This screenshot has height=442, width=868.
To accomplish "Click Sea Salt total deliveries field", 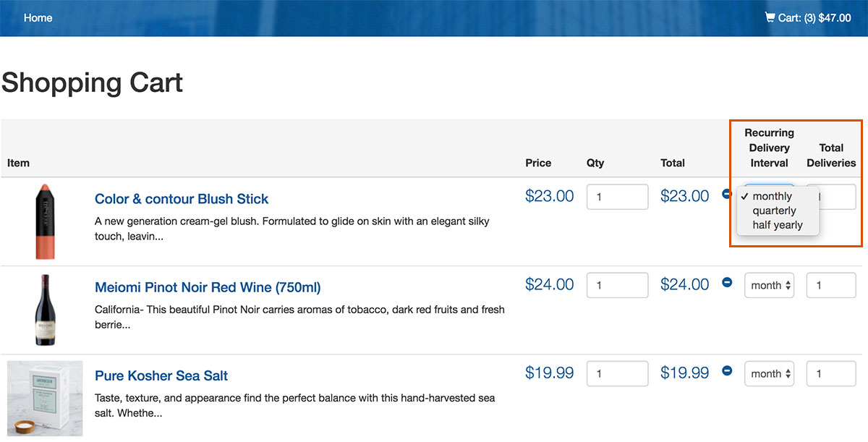I will (x=831, y=374).
